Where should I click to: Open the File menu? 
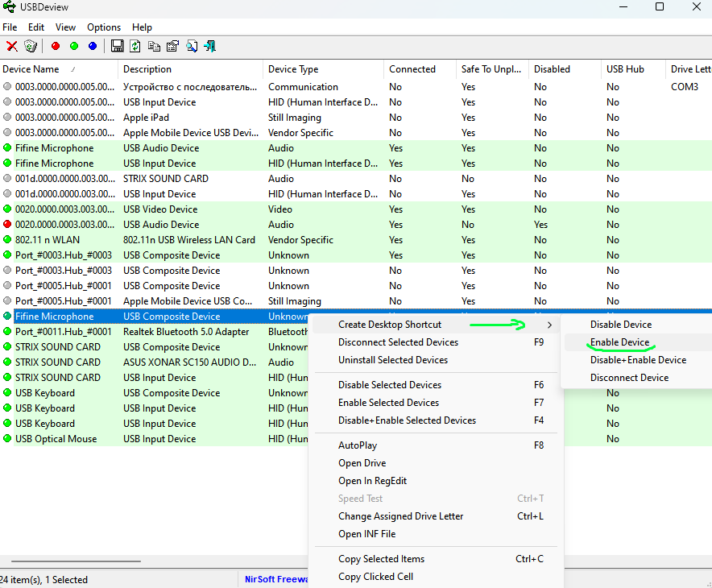pyautogui.click(x=10, y=27)
